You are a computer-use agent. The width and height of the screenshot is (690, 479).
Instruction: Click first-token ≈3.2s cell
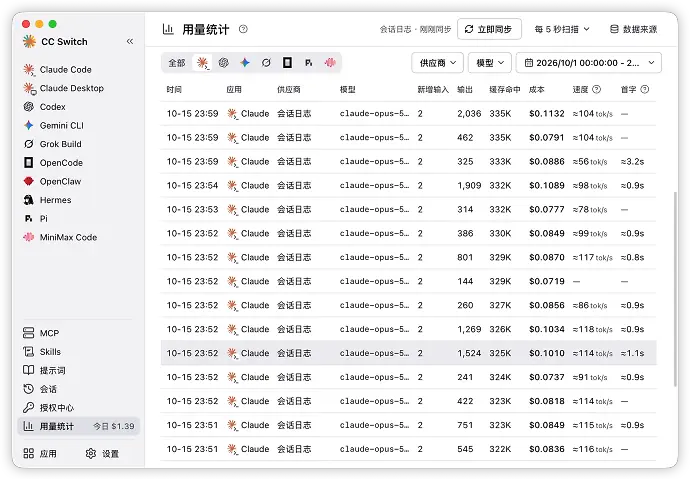pyautogui.click(x=632, y=161)
